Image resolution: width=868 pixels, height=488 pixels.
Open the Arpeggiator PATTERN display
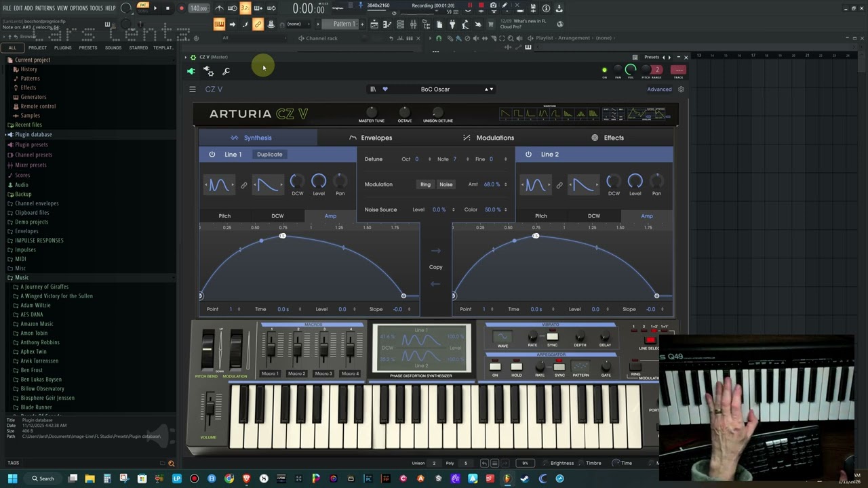[x=581, y=367]
